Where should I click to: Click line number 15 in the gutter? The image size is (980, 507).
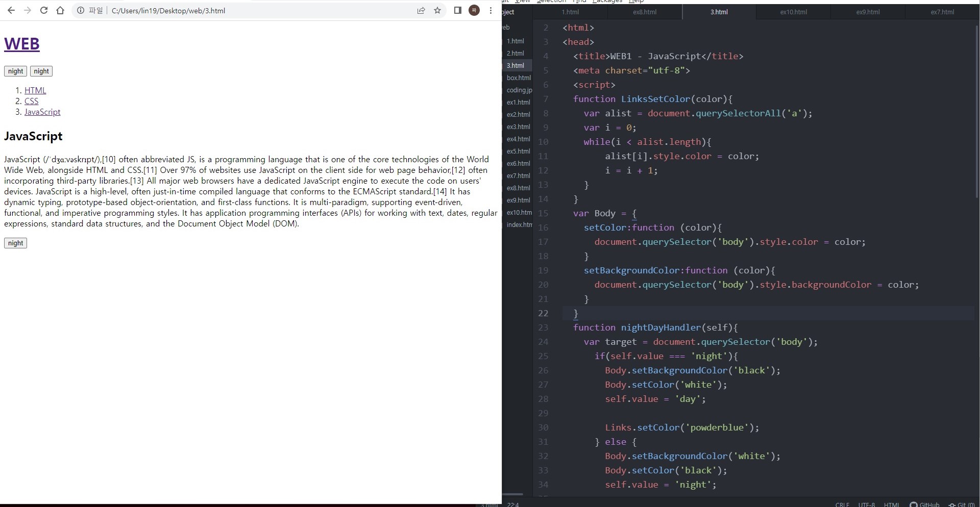coord(543,213)
